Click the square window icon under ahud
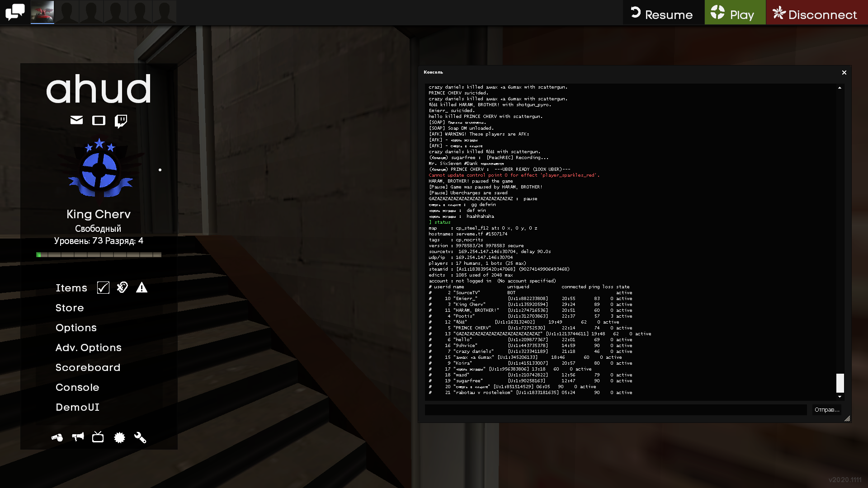 pos(99,120)
